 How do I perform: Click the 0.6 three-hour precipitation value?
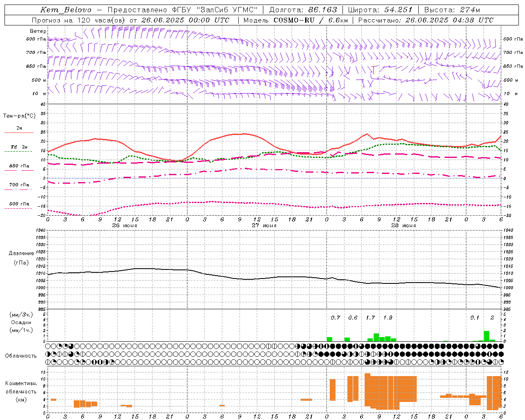353,317
